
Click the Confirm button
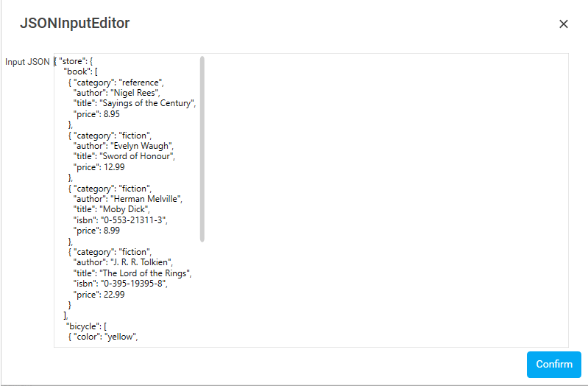(554, 364)
